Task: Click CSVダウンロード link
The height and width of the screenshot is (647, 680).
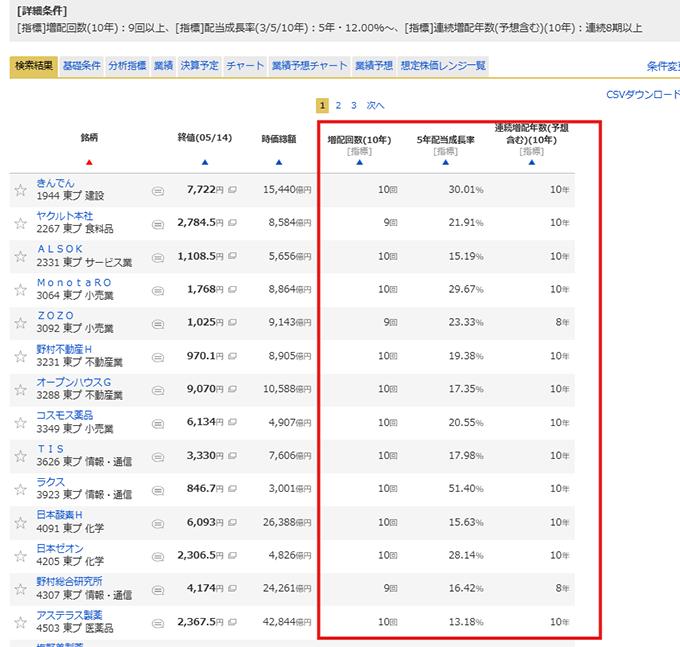Action: point(643,95)
